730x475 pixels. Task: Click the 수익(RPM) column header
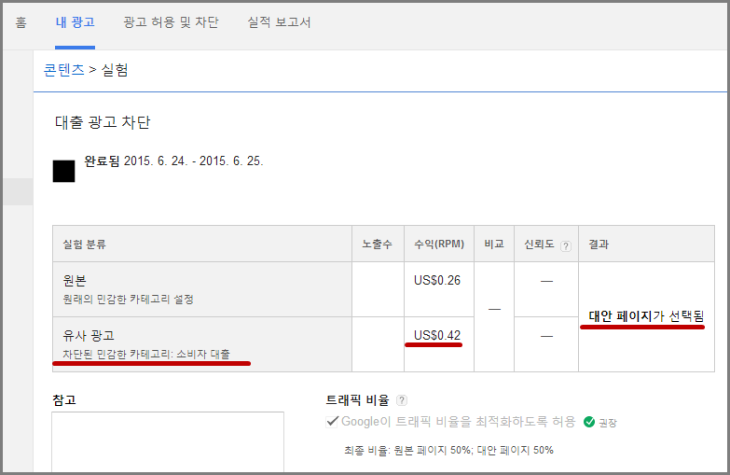437,245
